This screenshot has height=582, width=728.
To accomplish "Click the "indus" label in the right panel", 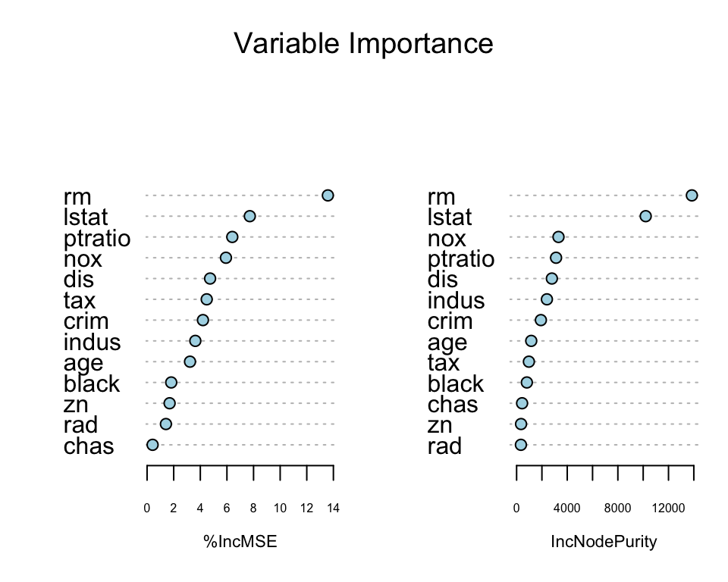I will [456, 301].
